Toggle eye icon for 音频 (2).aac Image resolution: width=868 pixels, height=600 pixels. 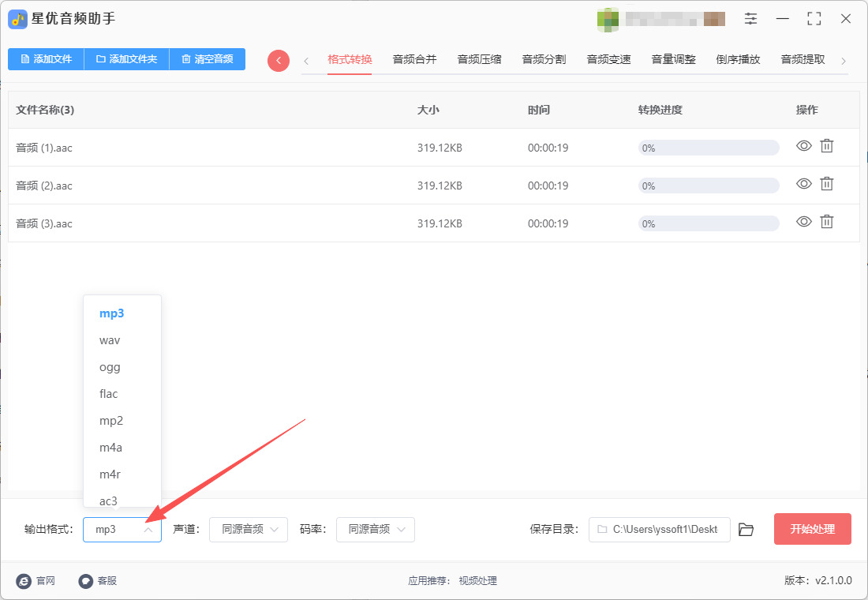tap(803, 184)
